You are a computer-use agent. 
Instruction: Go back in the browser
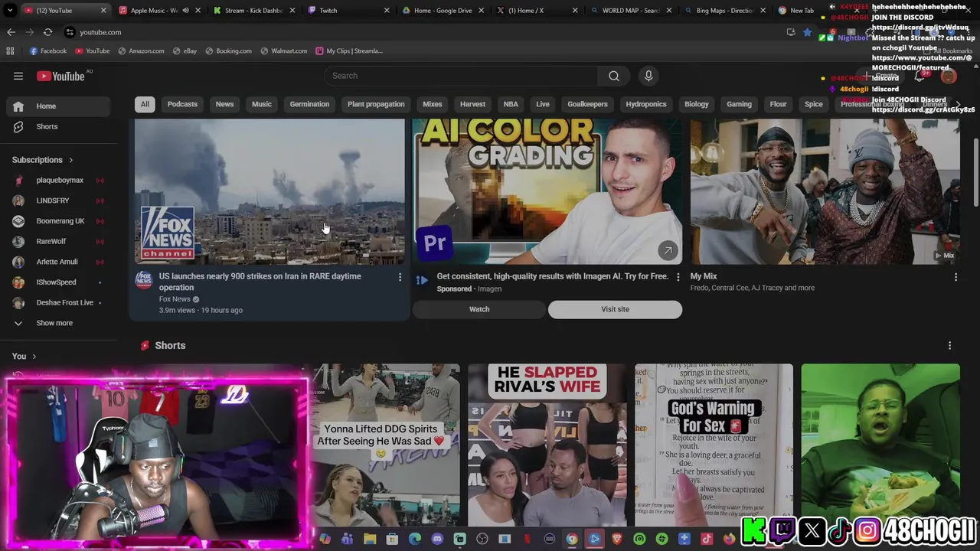[x=11, y=32]
